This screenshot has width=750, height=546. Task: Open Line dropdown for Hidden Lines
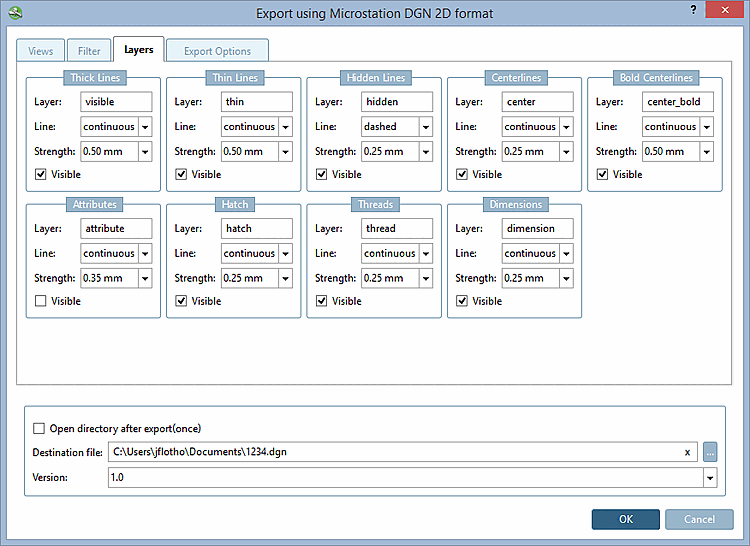point(425,127)
